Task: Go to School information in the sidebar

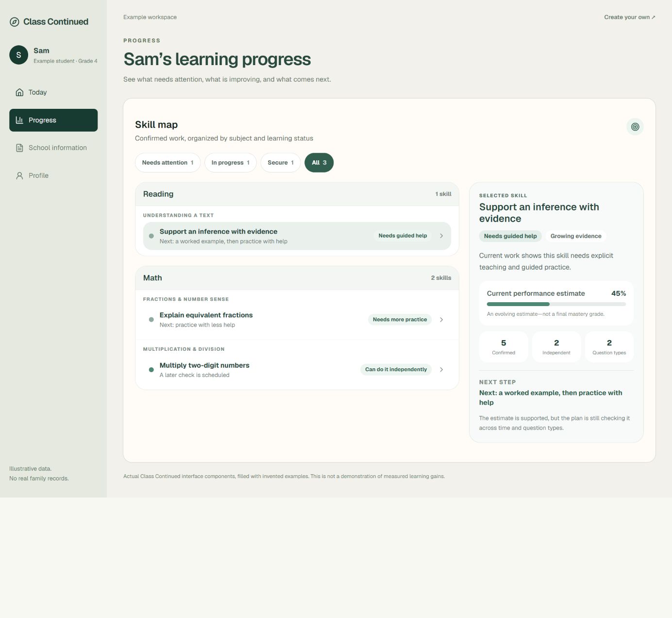Action: (x=53, y=148)
